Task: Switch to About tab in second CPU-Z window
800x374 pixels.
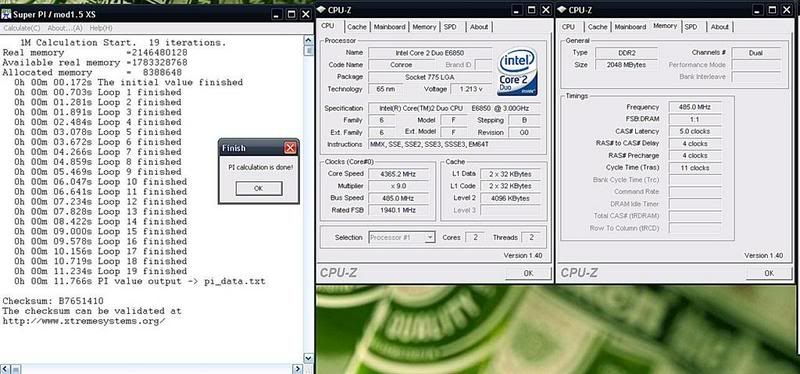Action: (719, 27)
